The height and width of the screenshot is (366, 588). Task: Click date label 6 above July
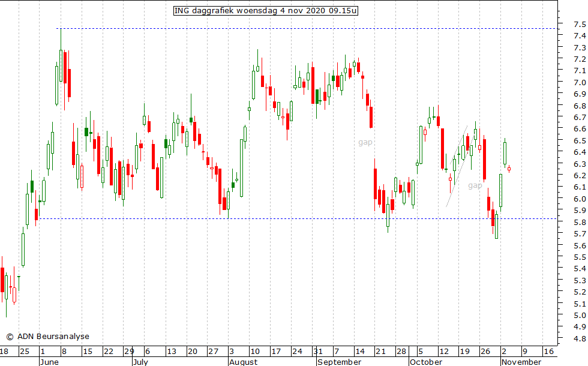pyautogui.click(x=148, y=352)
